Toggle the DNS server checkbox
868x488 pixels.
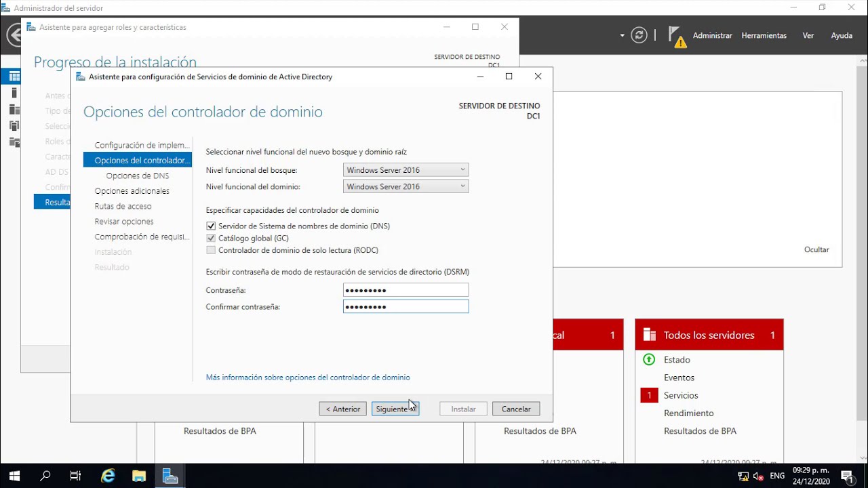[211, 226]
